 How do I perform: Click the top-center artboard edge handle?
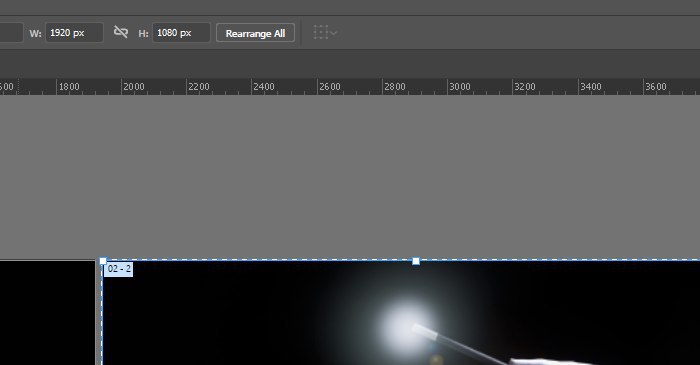[416, 261]
